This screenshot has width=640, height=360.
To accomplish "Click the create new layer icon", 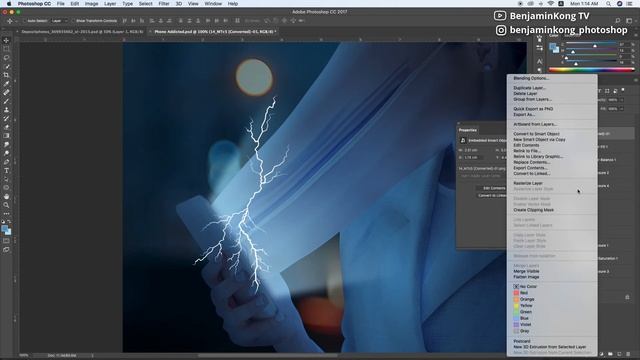I will click(x=619, y=354).
